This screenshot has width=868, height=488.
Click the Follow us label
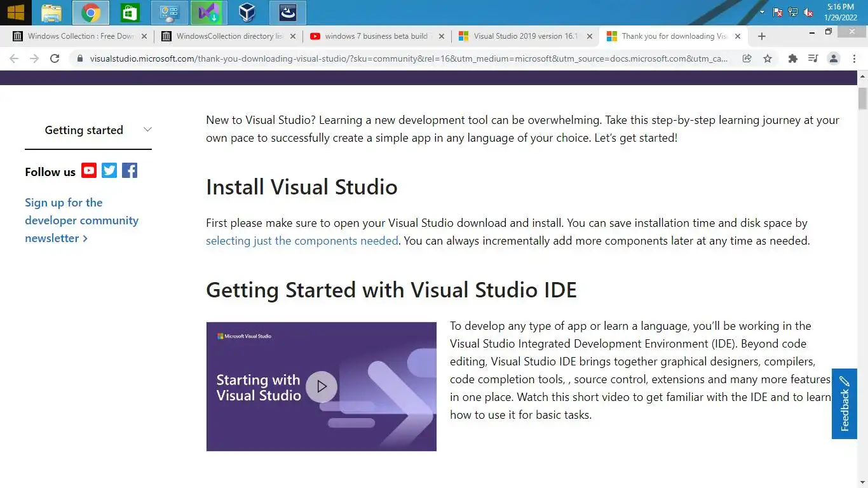pyautogui.click(x=50, y=172)
